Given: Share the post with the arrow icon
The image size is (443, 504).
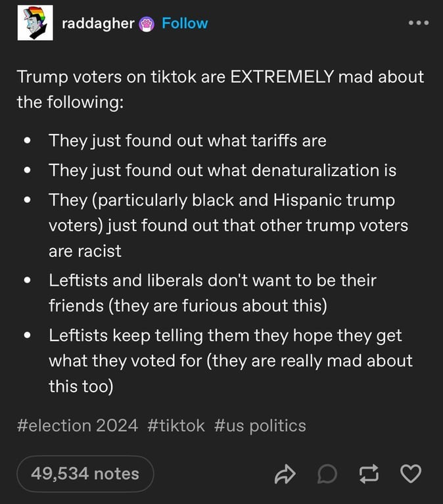Looking at the screenshot, I should (285, 474).
